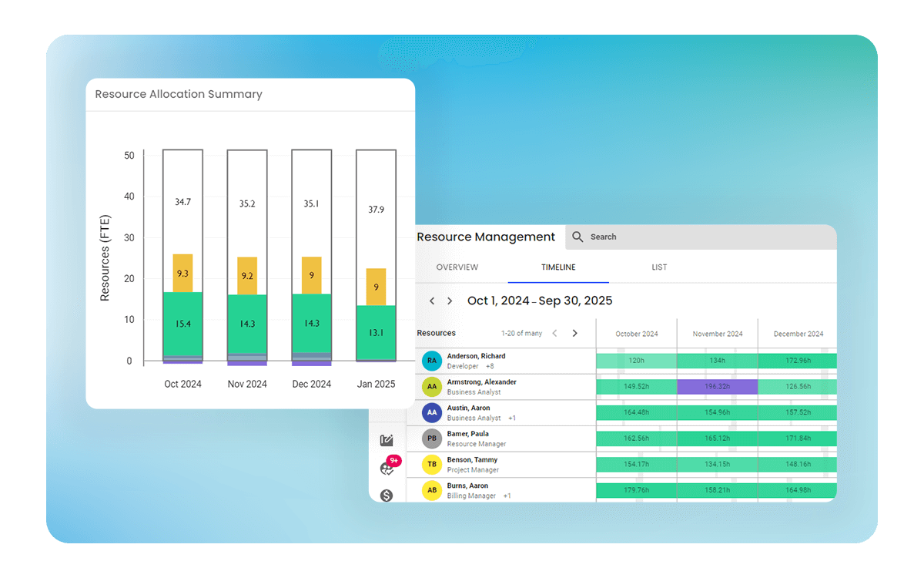This screenshot has width=924, height=578.
Task: Go to previous date range arrow
Action: click(432, 301)
